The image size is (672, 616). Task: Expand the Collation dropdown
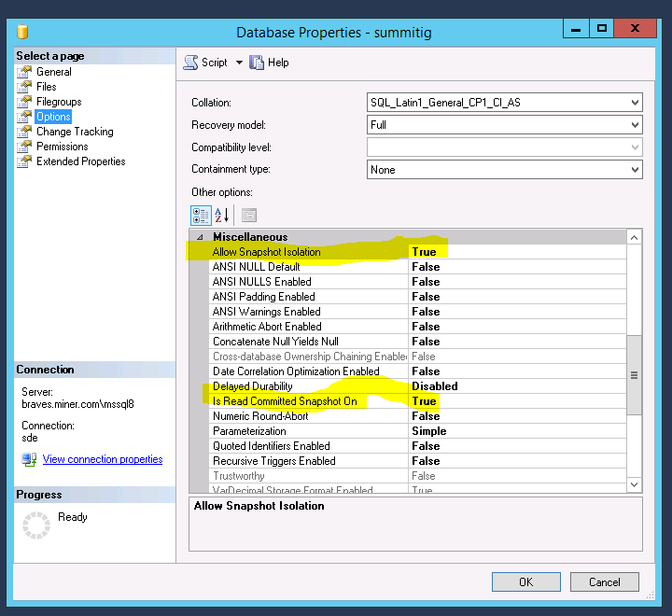(x=635, y=103)
